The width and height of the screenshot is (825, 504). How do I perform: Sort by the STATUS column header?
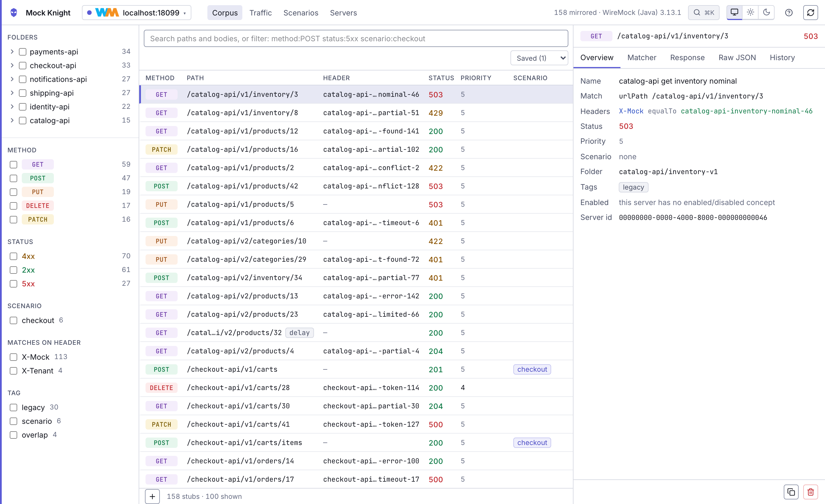[441, 78]
